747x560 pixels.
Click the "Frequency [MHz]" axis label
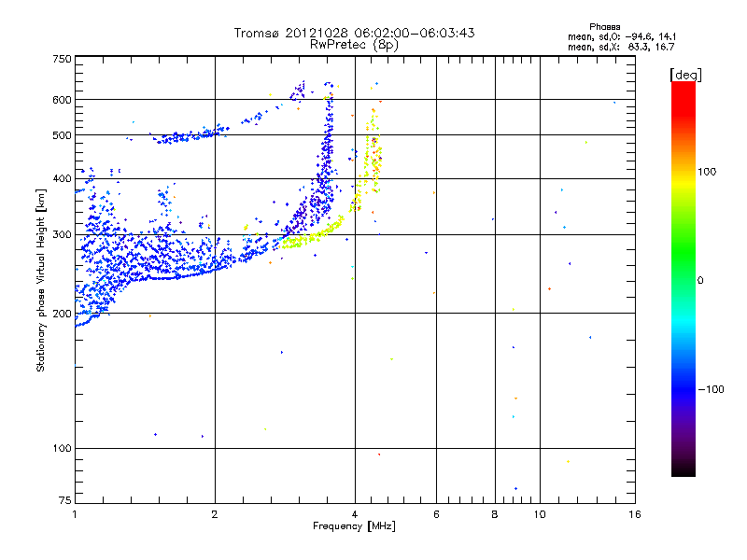[x=354, y=526]
